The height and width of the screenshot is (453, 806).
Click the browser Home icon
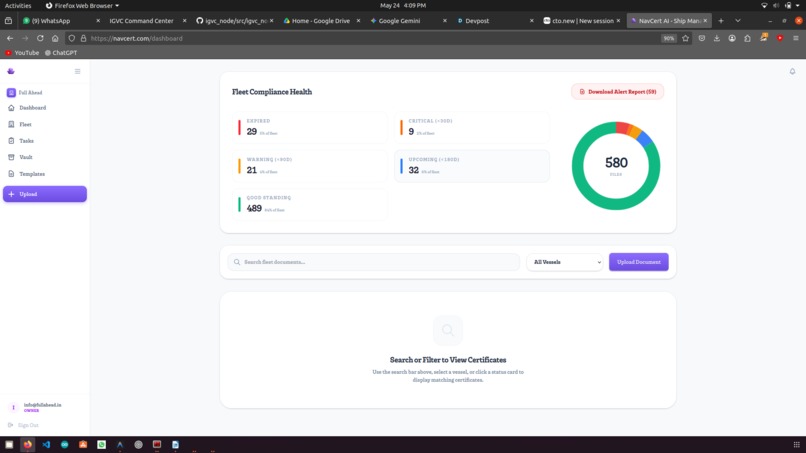coord(55,38)
